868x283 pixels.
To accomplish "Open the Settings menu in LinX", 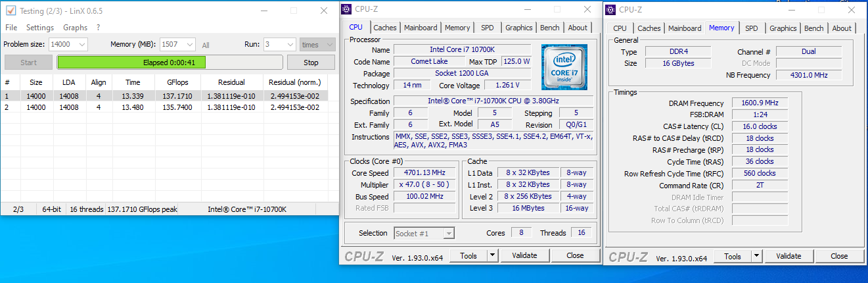I will coord(40,28).
